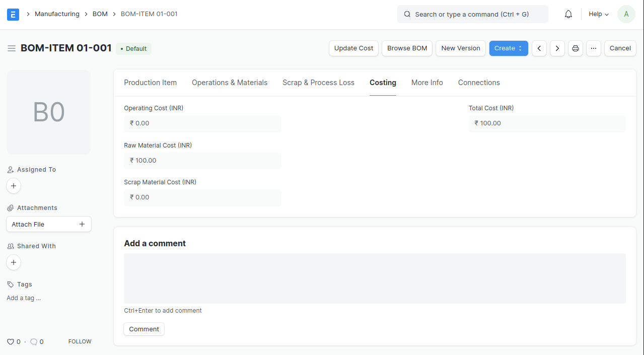The height and width of the screenshot is (355, 644).
Task: Attach a file using the plus icon
Action: (82, 224)
